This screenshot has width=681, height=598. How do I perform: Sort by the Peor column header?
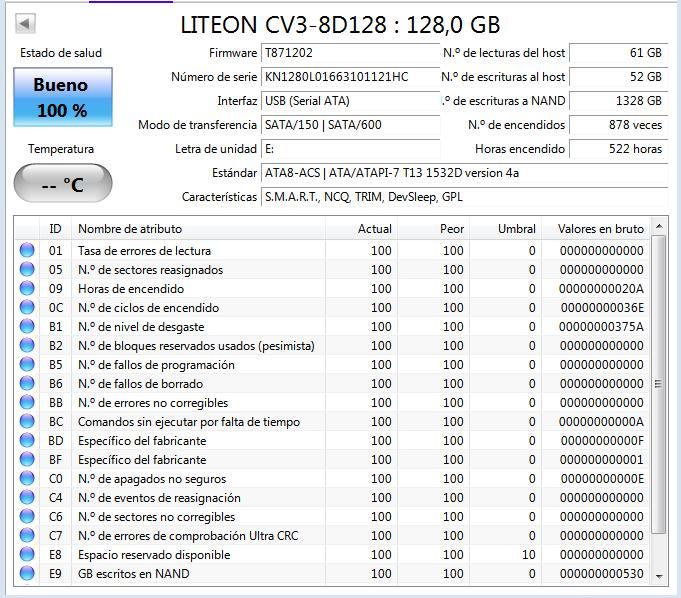tap(433, 228)
